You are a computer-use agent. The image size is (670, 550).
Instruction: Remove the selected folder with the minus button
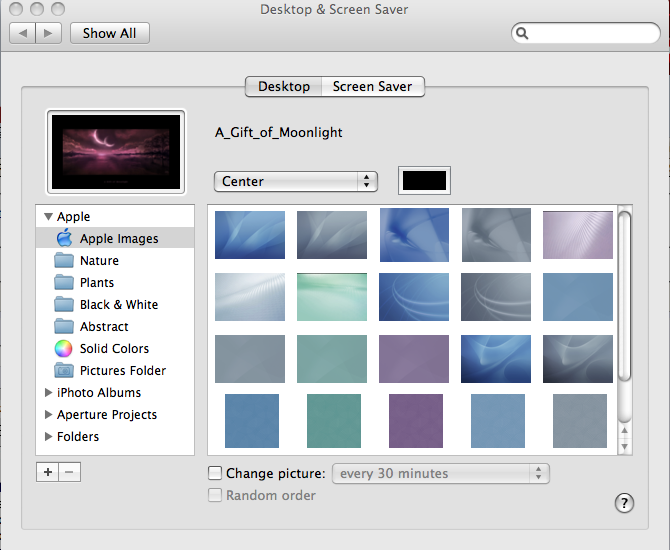tap(69, 472)
